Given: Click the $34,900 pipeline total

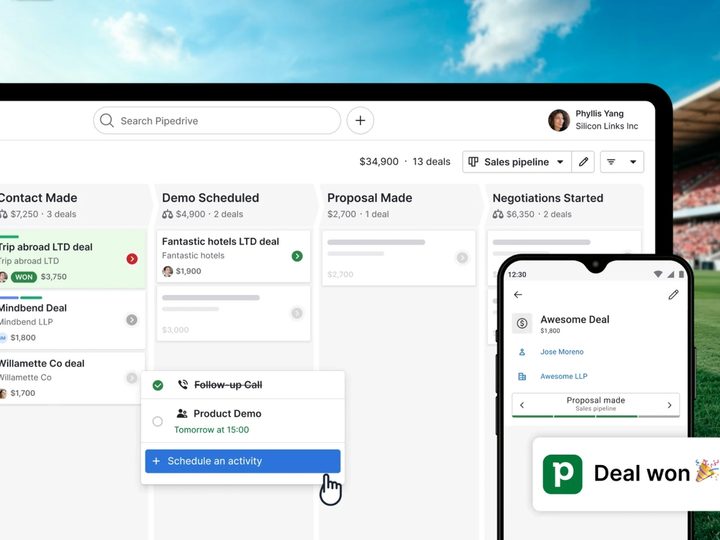Looking at the screenshot, I should [x=379, y=162].
